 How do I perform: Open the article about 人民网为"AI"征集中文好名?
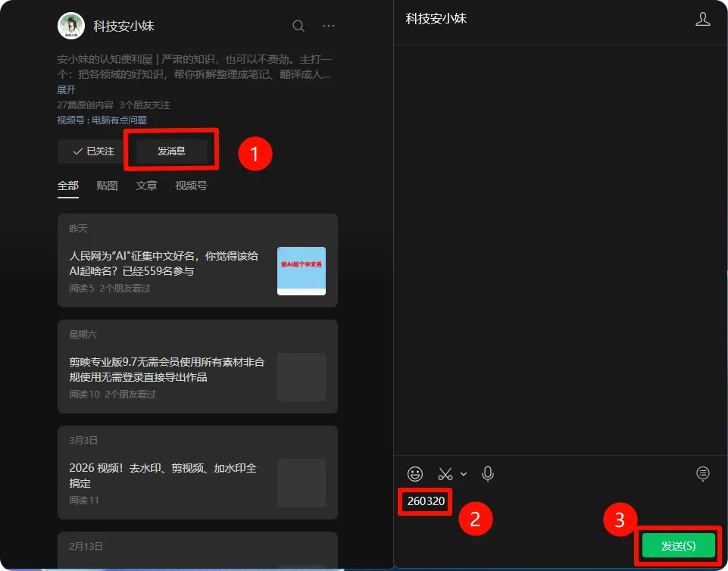coord(197,261)
